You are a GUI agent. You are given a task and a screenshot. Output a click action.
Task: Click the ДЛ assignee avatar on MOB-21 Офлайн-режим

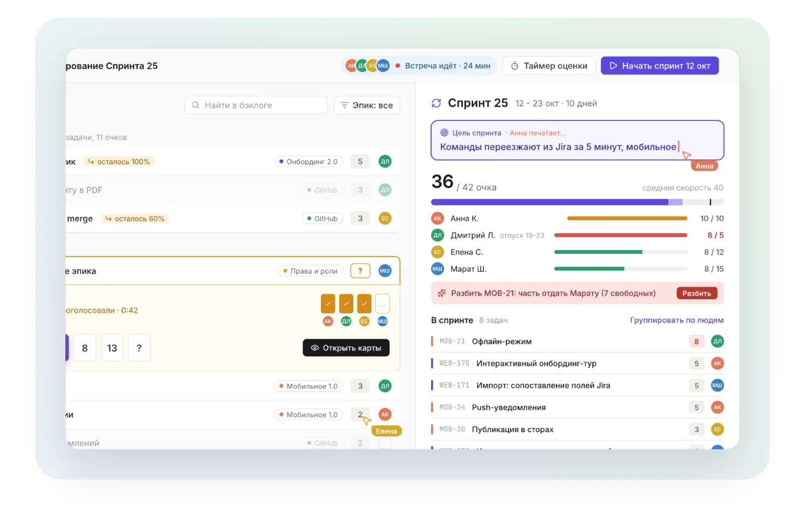pyautogui.click(x=717, y=341)
